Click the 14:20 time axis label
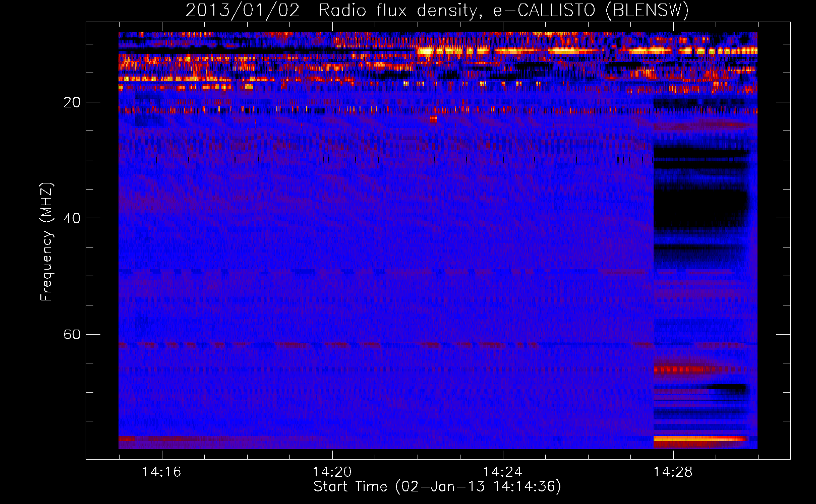The width and height of the screenshot is (816, 504). point(332,472)
